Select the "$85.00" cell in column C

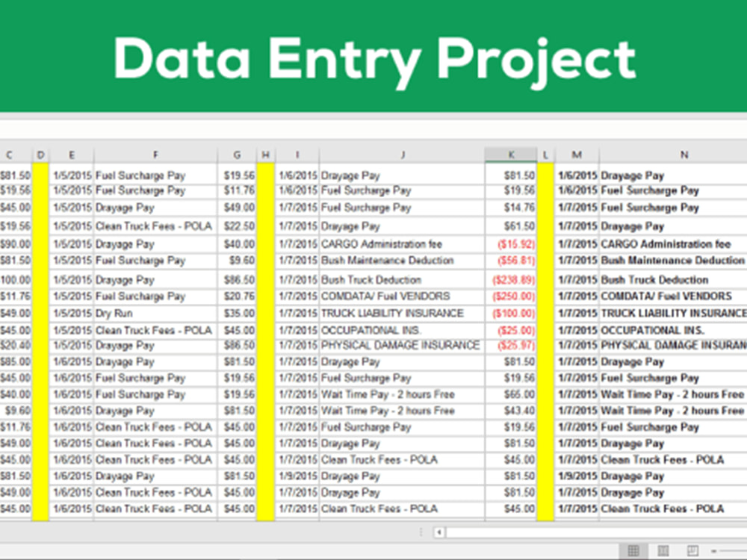click(x=16, y=362)
